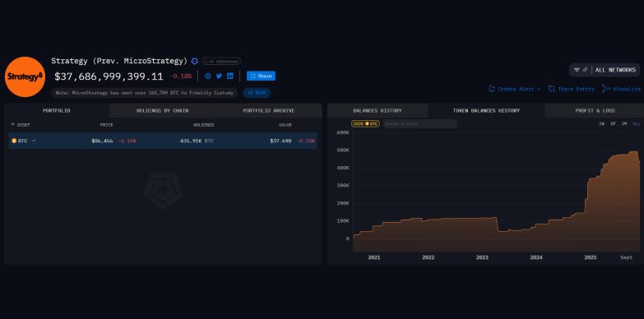Click the ASSET column sort arrow
Image resolution: width=644 pixels, height=319 pixels.
(12, 125)
